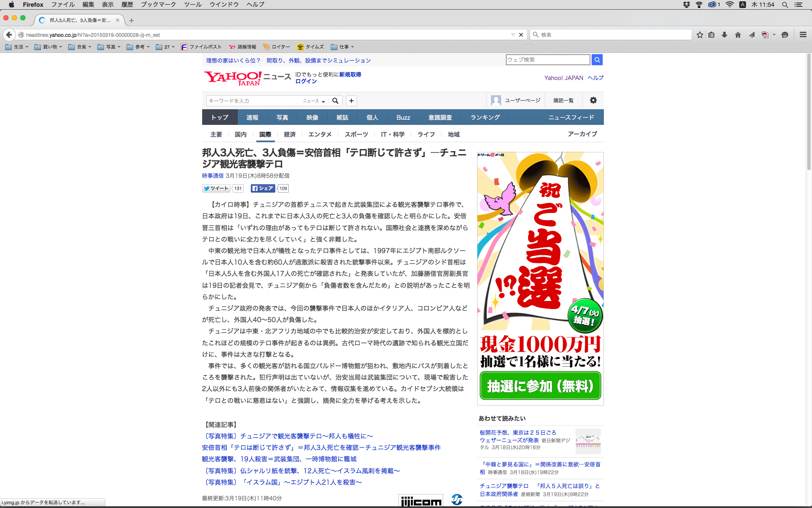Open a new tab with the plus button
This screenshot has width=812, height=508.
tap(132, 20)
